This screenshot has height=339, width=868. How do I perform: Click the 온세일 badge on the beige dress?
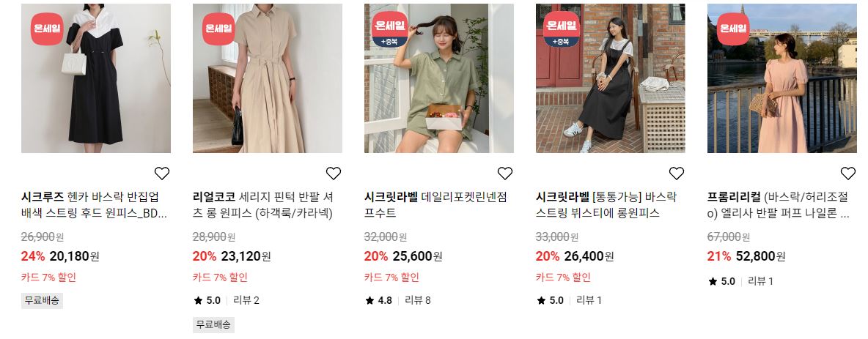pos(218,29)
